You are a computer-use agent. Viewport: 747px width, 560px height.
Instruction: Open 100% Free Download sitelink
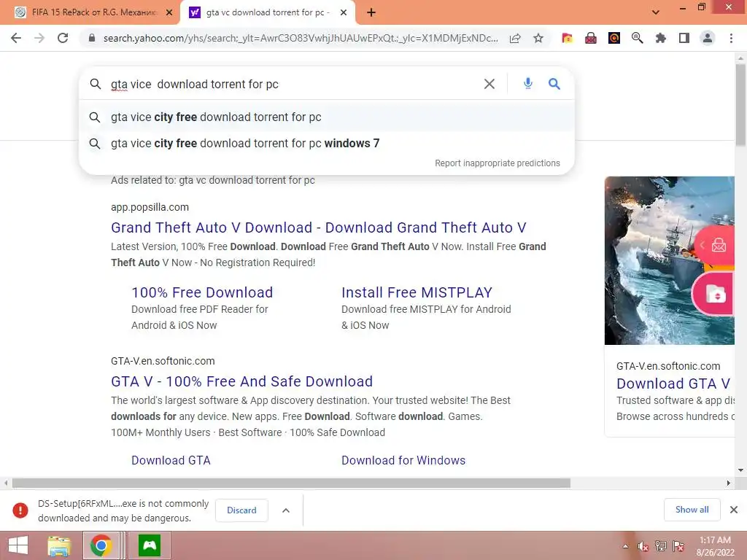[202, 292]
